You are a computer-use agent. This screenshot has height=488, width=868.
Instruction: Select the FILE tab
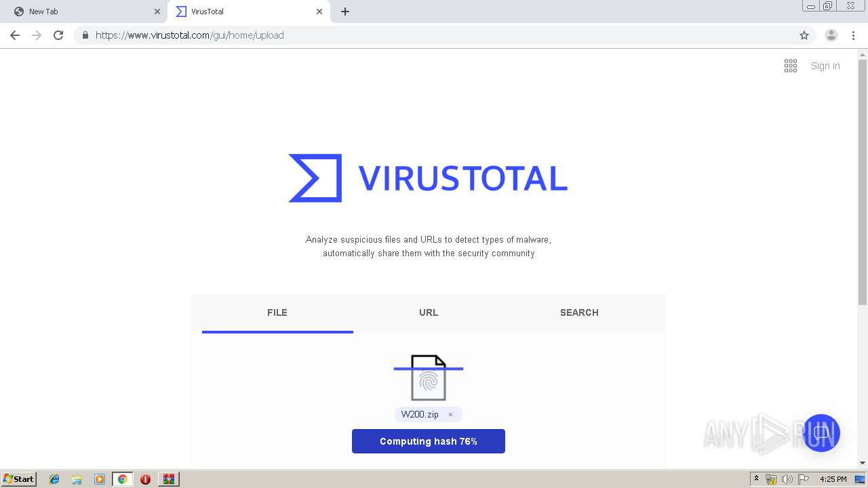click(x=277, y=312)
